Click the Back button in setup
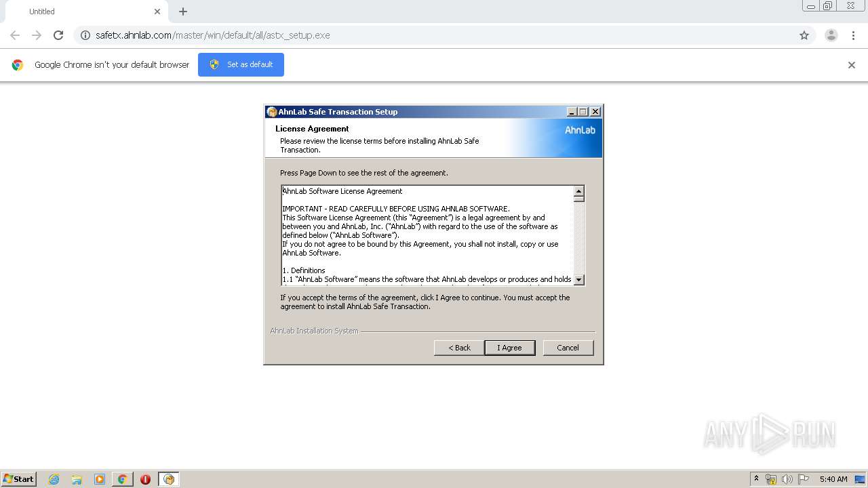Viewport: 868px width, 488px height. [459, 348]
